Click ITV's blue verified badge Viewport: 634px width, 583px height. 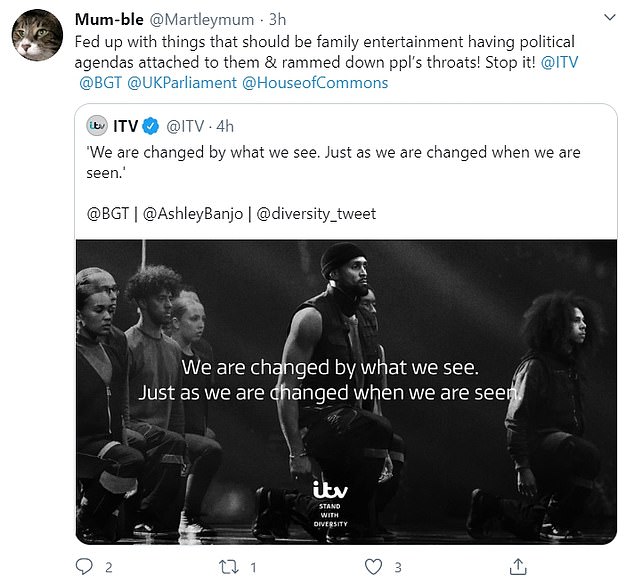(149, 126)
